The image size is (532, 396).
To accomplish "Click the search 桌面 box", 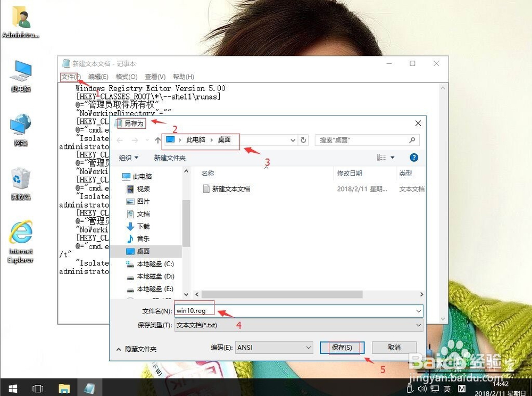I will click(x=367, y=140).
